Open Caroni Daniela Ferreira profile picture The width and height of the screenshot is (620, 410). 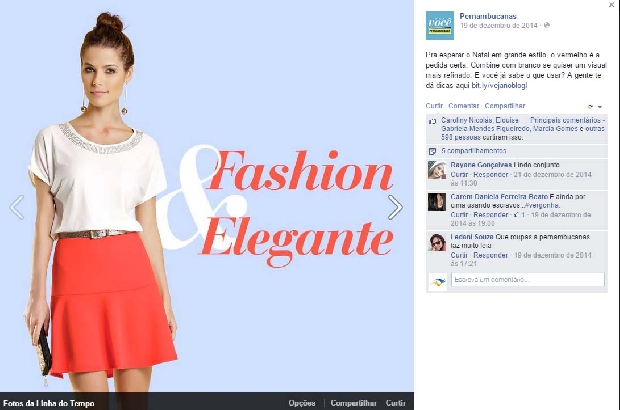pos(437,202)
